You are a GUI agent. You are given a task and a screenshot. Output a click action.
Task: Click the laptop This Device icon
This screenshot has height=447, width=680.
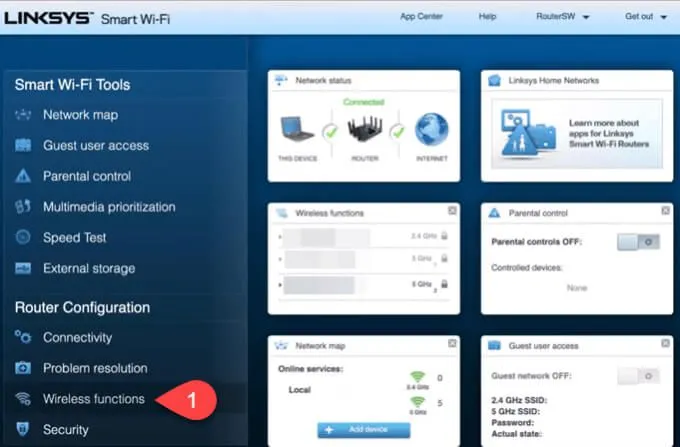click(297, 129)
